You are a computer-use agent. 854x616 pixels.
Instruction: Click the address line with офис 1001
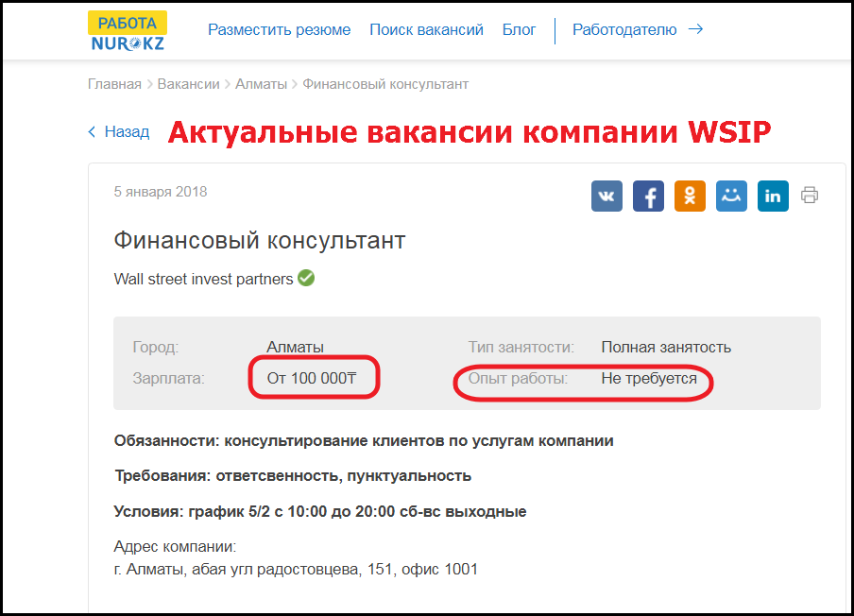[x=296, y=569]
